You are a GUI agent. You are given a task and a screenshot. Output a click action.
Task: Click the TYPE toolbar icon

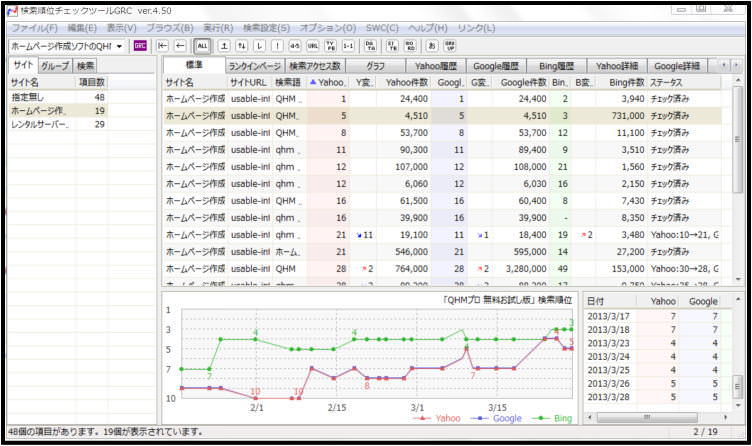[330, 46]
